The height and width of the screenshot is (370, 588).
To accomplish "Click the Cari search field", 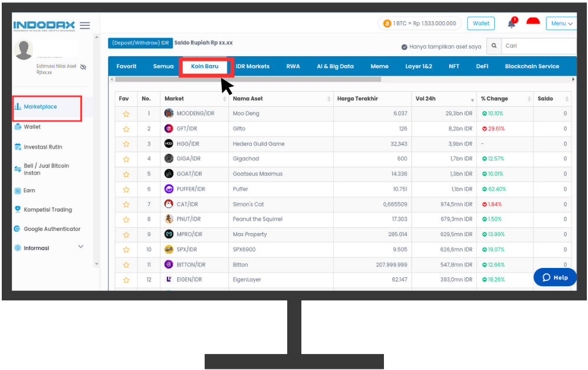I will coord(539,46).
